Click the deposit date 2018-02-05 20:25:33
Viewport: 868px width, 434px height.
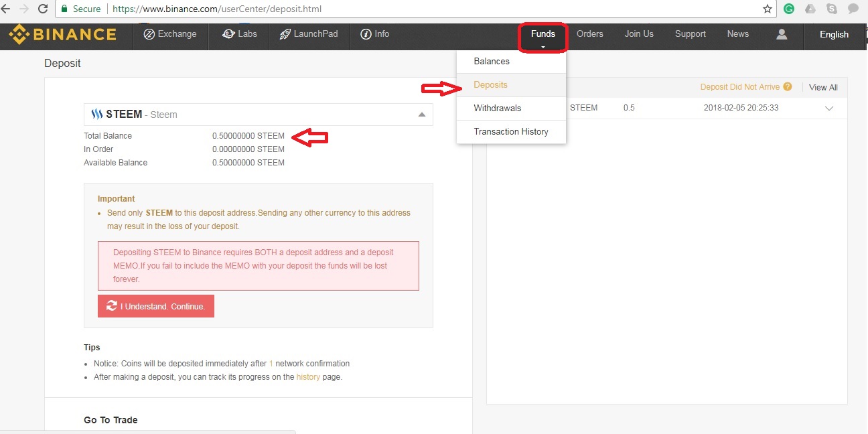[x=741, y=108]
